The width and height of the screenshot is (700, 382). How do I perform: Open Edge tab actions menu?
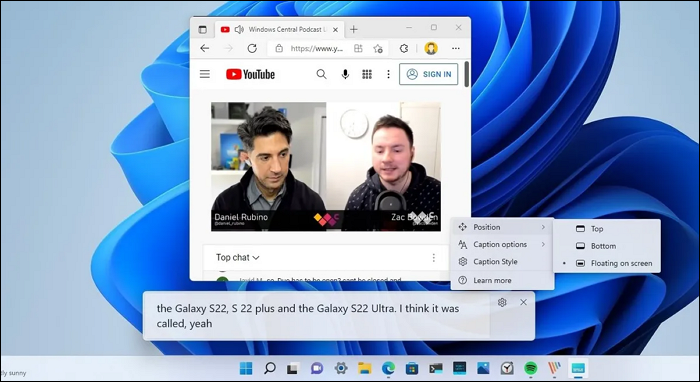[x=203, y=29]
